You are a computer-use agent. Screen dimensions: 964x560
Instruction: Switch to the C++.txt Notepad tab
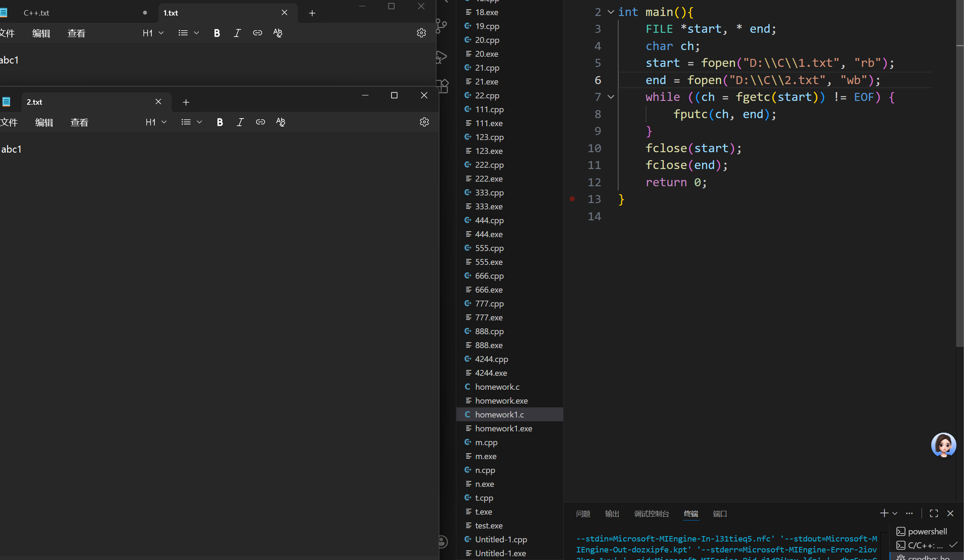tap(37, 13)
